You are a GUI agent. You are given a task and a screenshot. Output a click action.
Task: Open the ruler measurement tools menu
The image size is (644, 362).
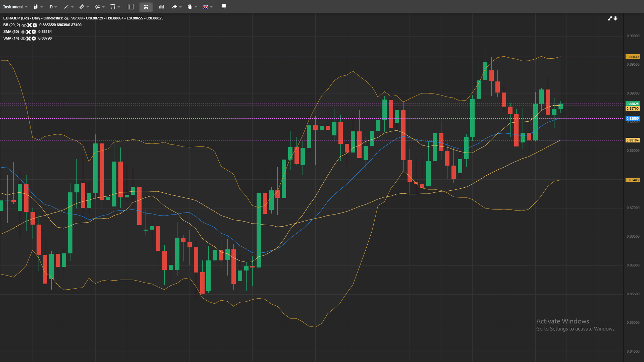point(84,7)
